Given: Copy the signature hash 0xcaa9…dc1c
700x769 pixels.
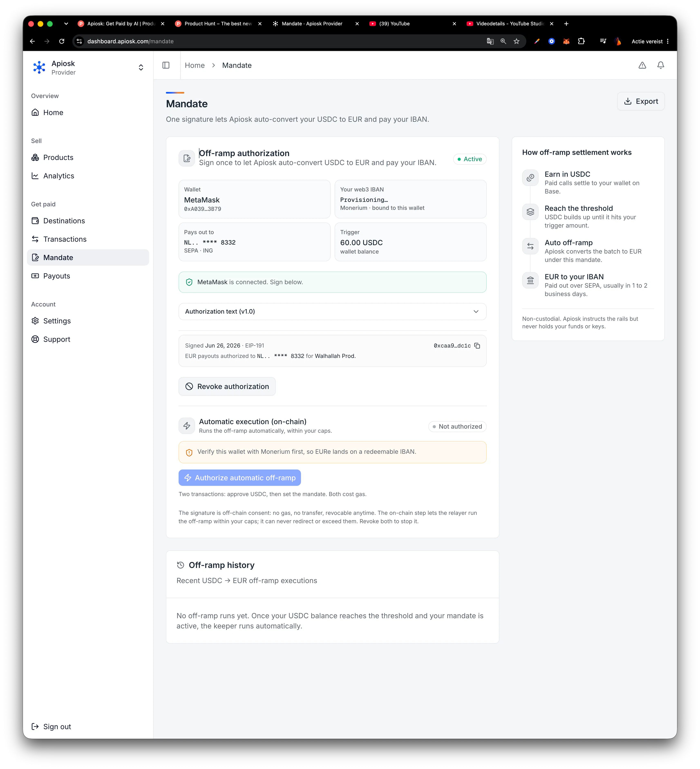Looking at the screenshot, I should [477, 346].
